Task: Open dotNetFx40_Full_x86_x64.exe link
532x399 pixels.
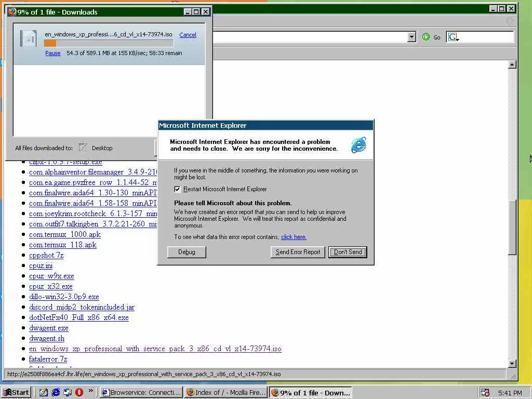Action: click(79, 317)
